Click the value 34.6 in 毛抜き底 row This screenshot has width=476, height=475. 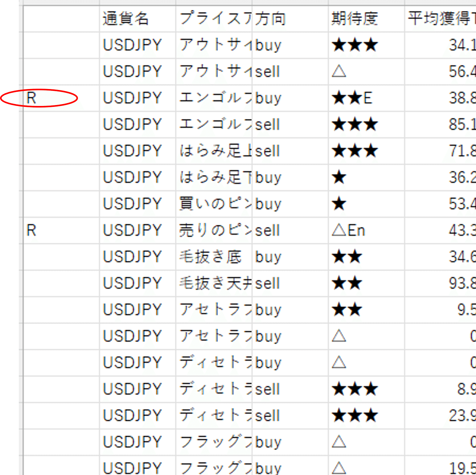pos(441,257)
